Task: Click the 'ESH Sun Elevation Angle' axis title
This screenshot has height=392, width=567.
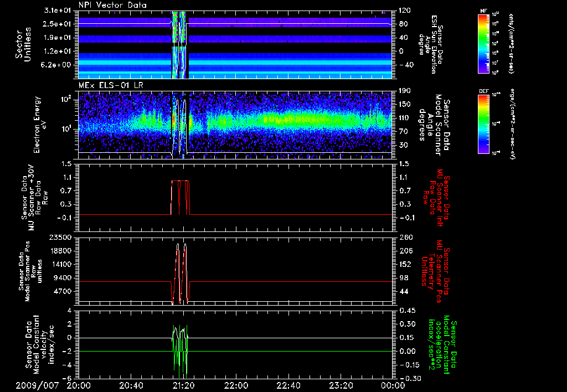Action: (430, 44)
